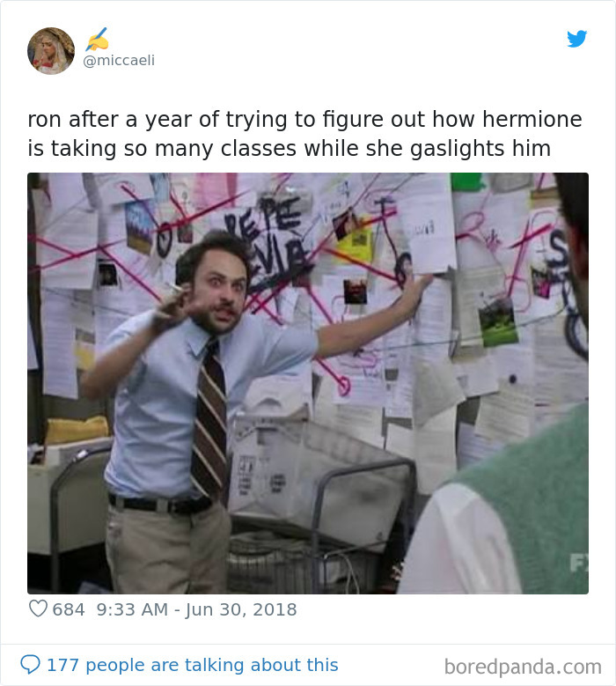Click the striped necktie in the photo
616x686 pixels.
pos(209,420)
